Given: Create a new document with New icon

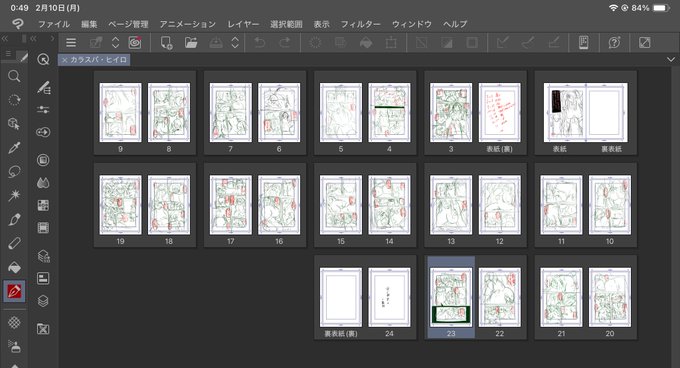Looking at the screenshot, I should (166, 42).
